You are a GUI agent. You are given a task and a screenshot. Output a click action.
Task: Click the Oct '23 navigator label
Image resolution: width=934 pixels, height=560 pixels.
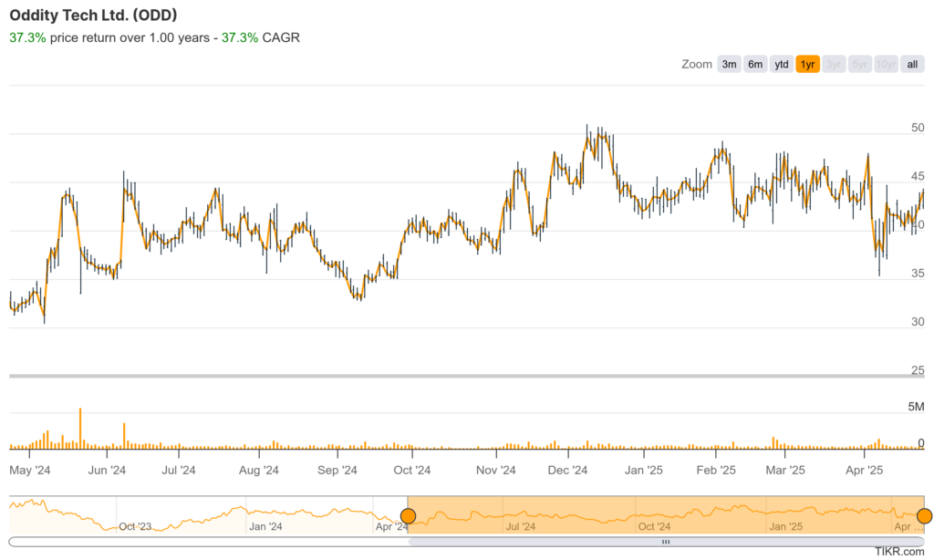[135, 526]
